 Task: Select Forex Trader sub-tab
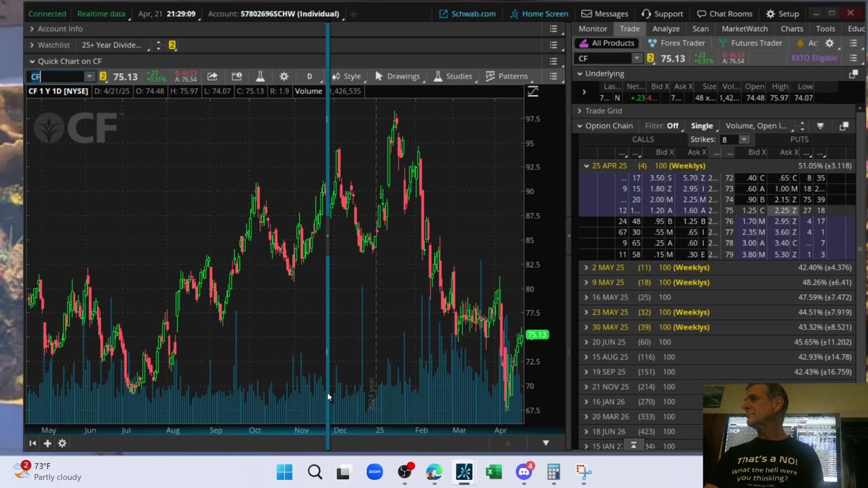click(677, 43)
